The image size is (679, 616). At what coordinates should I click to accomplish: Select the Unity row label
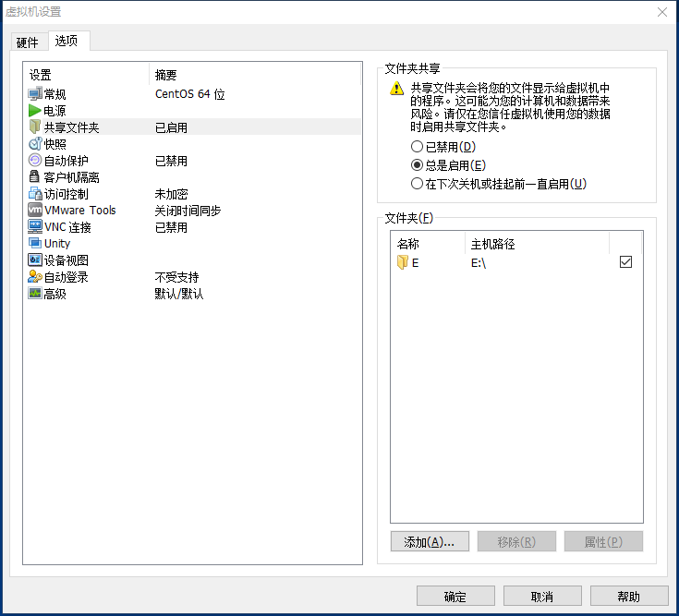[x=57, y=243]
